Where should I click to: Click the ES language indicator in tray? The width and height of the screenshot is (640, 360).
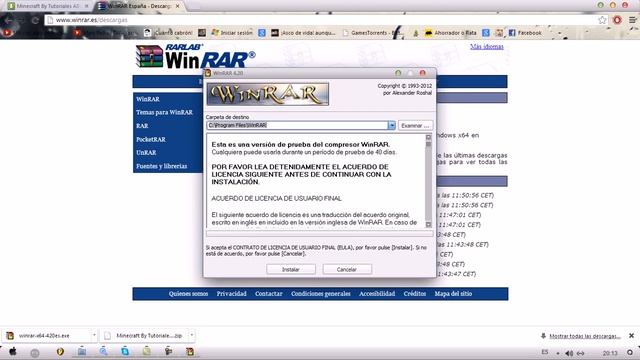(x=545, y=352)
